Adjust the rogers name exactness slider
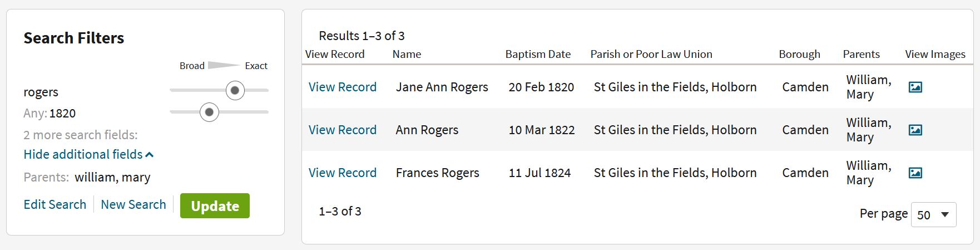 click(x=235, y=90)
